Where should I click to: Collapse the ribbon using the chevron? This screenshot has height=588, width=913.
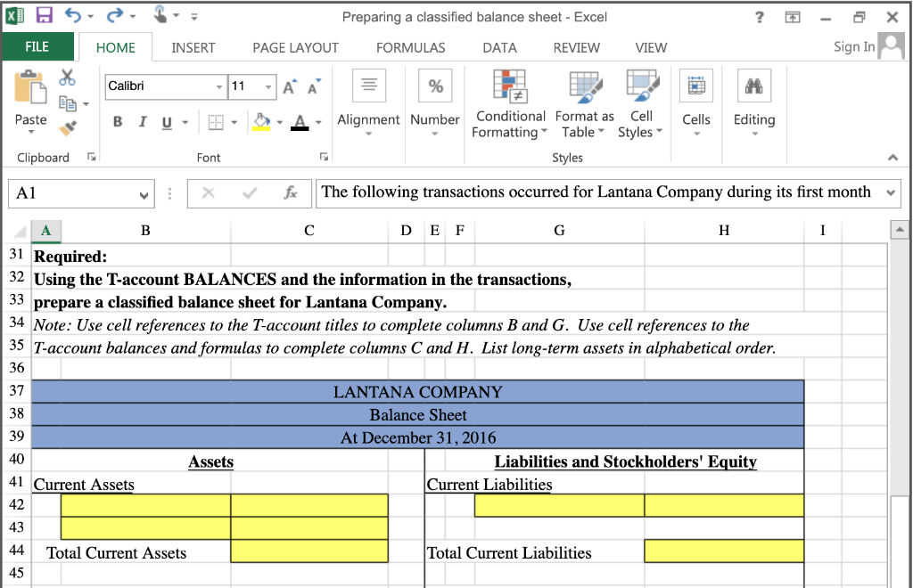(x=892, y=158)
